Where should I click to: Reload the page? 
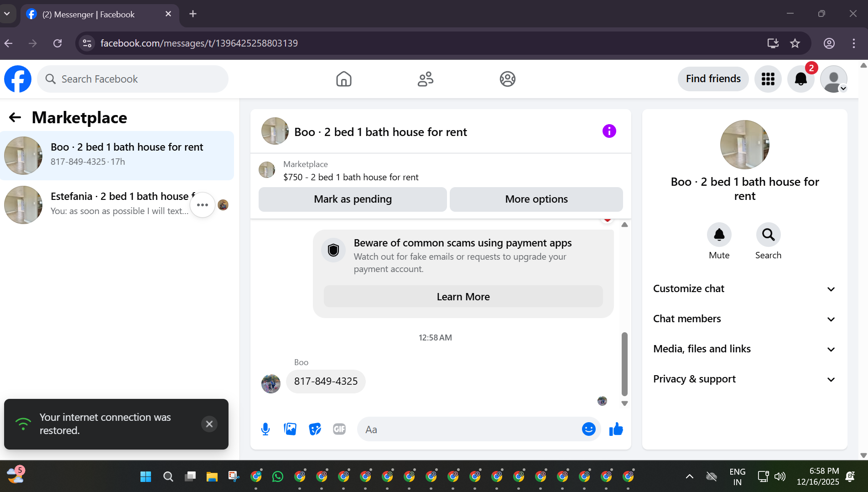coord(57,43)
